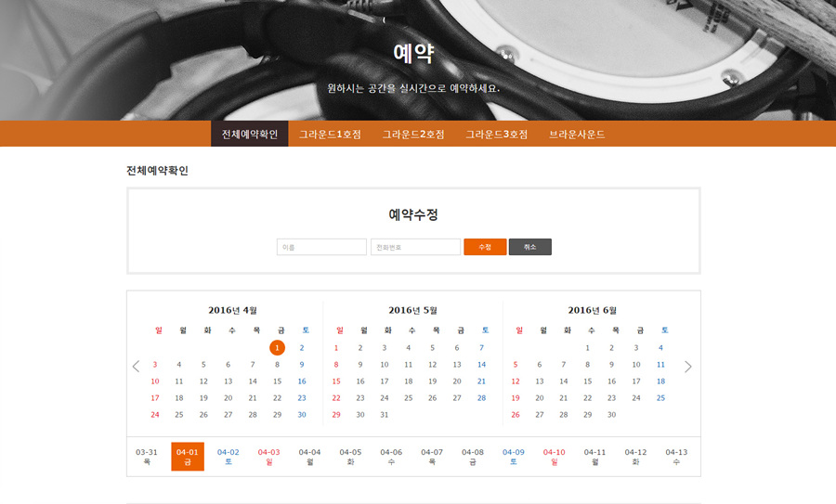Select highlighted 04-01 금 date
The width and height of the screenshot is (836, 504).
[187, 457]
